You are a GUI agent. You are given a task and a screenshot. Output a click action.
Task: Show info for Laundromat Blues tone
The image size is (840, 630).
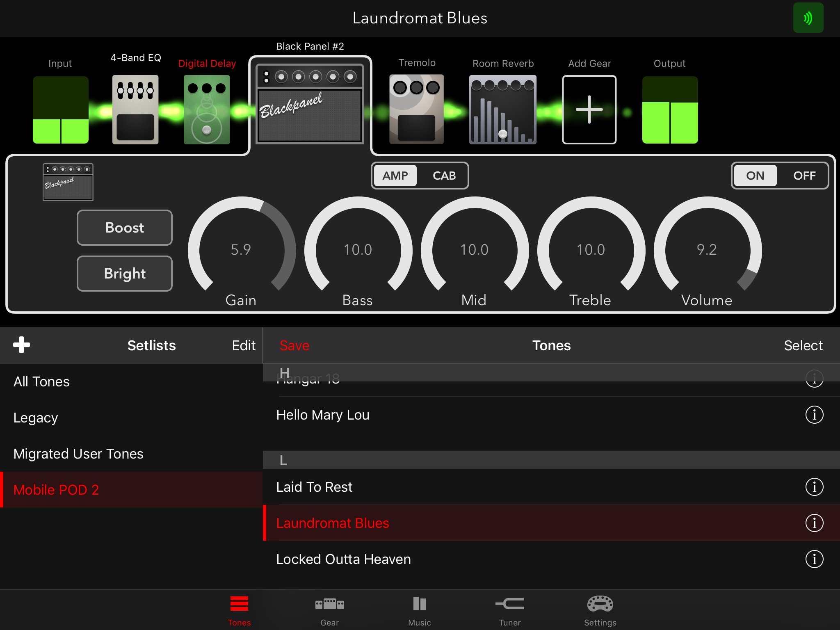click(814, 523)
